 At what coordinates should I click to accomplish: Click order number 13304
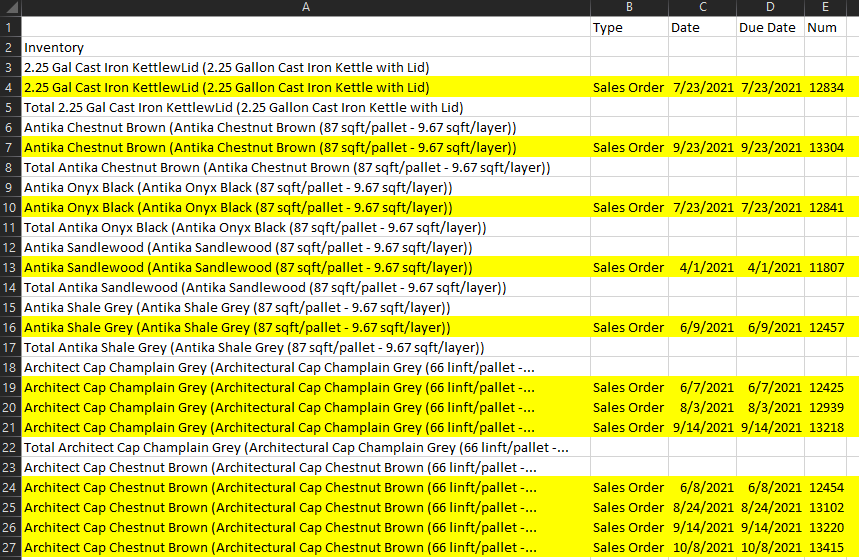[x=825, y=147]
